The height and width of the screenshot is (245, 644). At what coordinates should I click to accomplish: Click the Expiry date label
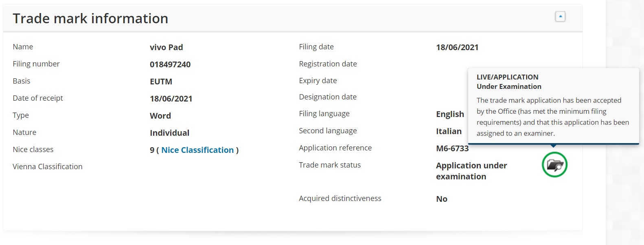pos(318,80)
